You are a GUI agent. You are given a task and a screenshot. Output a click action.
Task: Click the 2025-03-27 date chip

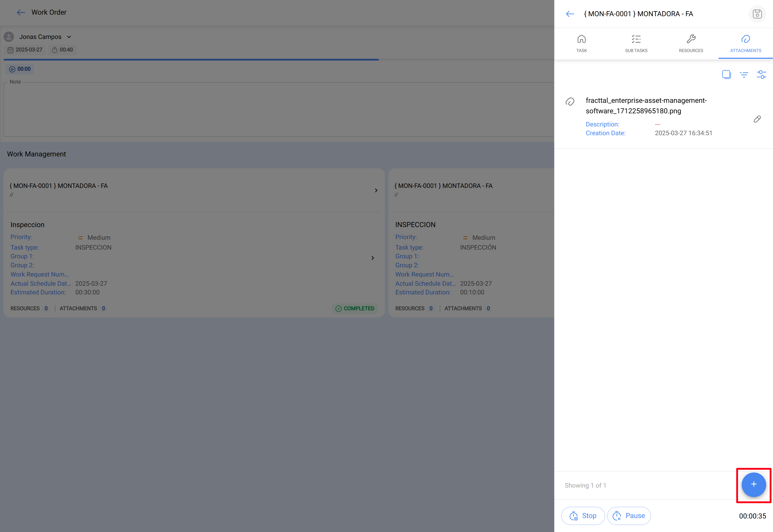click(x=25, y=50)
